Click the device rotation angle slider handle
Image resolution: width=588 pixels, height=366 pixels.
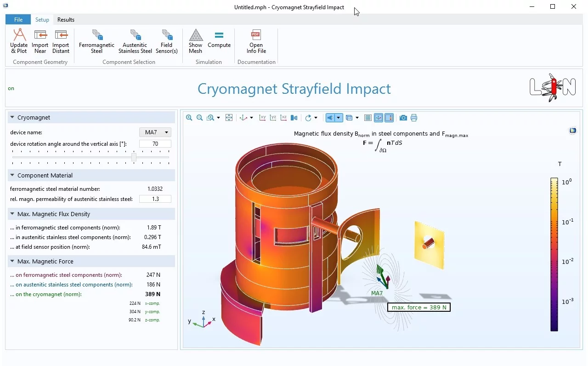(134, 157)
